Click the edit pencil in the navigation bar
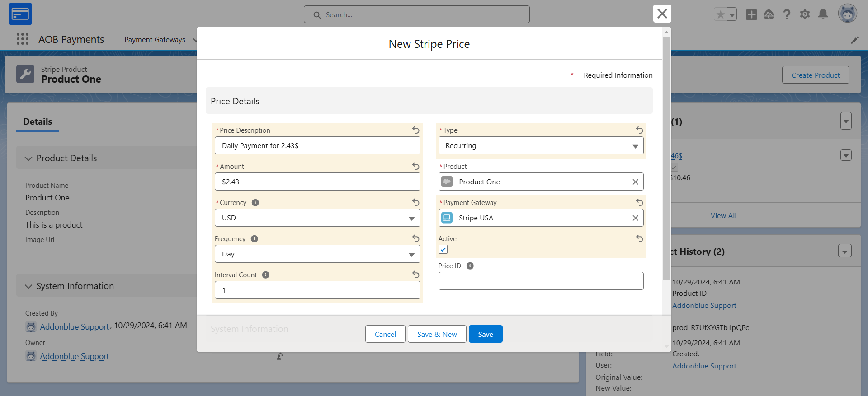 click(854, 40)
